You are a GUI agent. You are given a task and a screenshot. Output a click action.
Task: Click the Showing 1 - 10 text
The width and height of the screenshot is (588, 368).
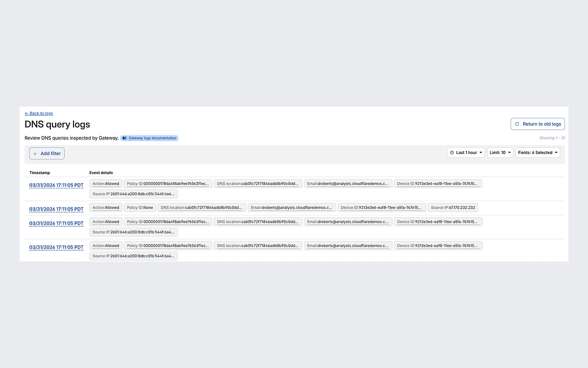coord(552,138)
